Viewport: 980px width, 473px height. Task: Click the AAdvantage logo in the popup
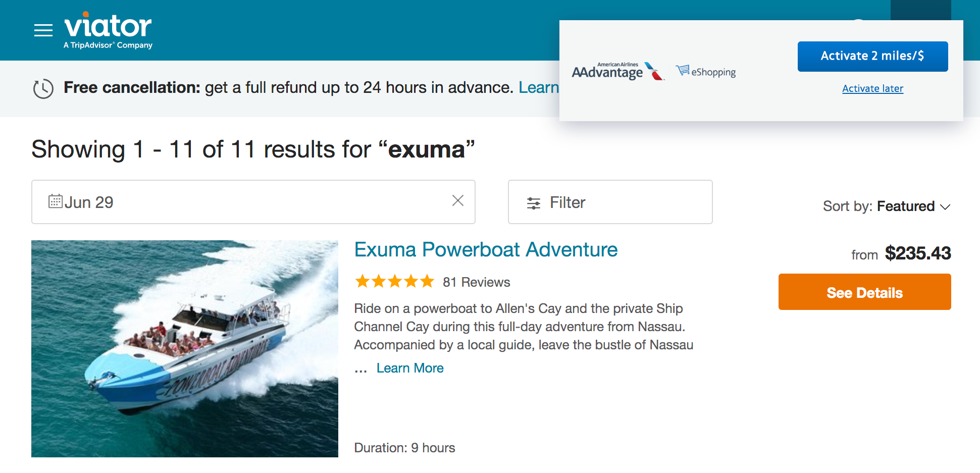point(617,72)
